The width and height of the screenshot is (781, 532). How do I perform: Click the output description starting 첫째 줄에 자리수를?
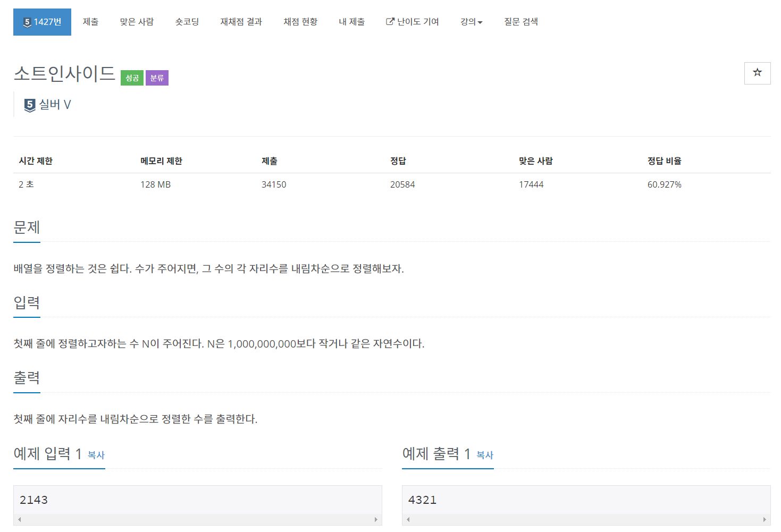136,419
